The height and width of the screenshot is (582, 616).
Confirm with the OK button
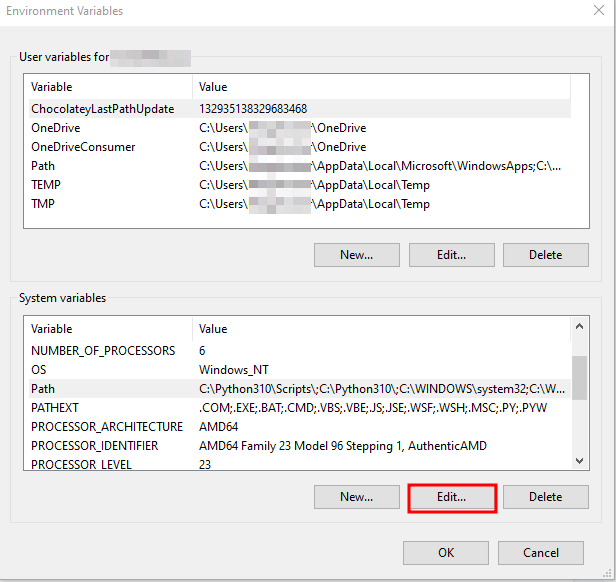pos(446,553)
